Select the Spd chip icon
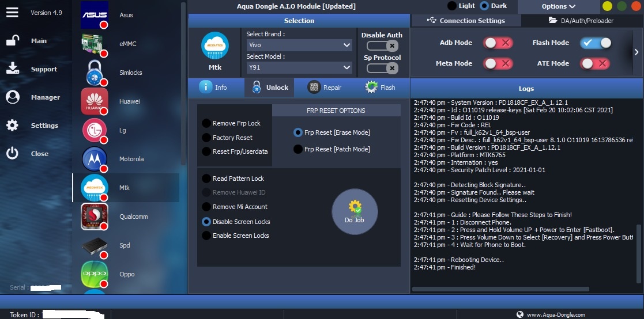The image size is (644, 319). pos(95,245)
